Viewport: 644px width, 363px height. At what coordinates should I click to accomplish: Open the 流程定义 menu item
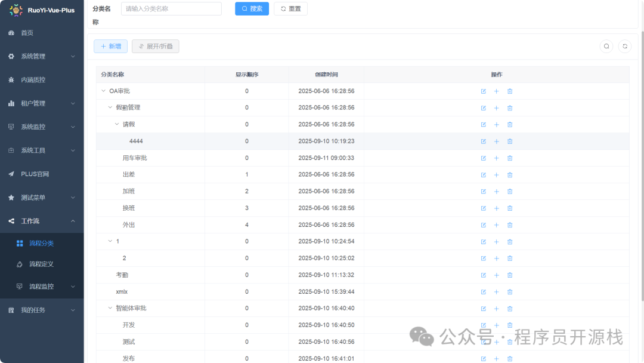click(42, 264)
